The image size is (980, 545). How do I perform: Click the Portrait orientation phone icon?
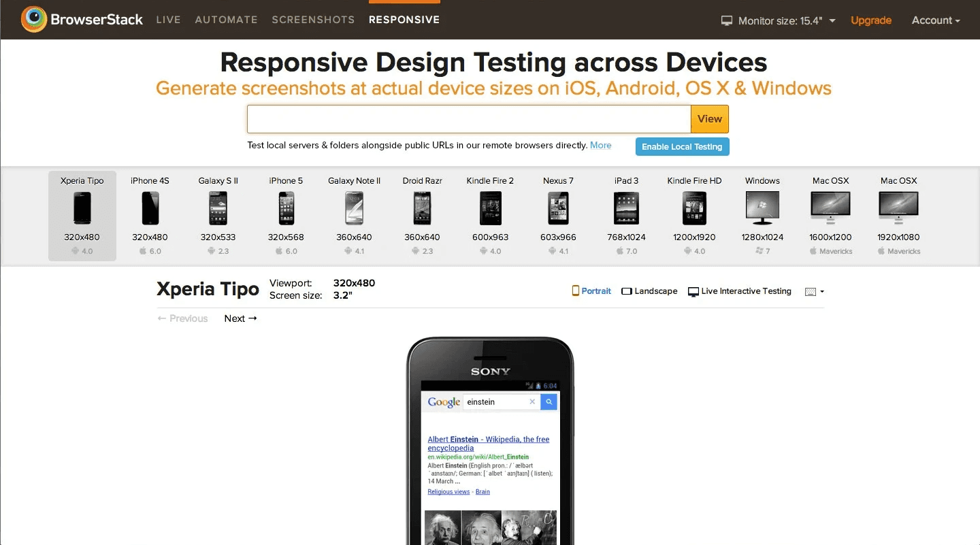click(576, 291)
